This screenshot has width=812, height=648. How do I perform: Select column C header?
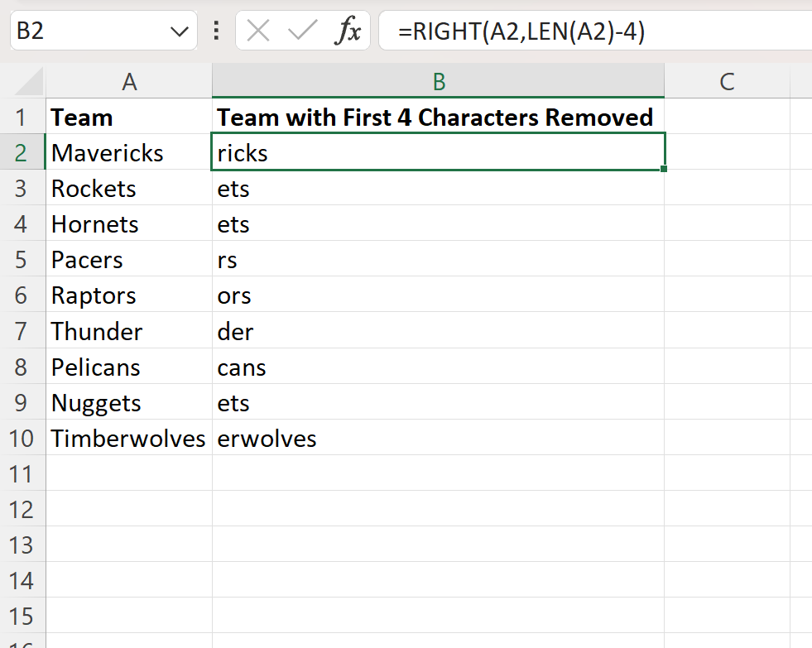click(727, 80)
